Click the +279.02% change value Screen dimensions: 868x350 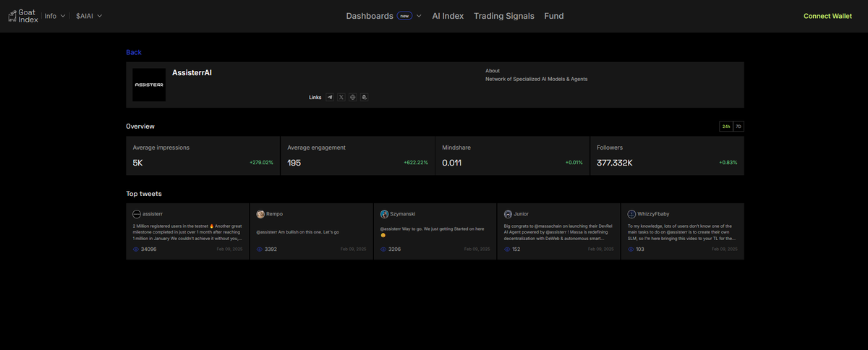click(261, 163)
